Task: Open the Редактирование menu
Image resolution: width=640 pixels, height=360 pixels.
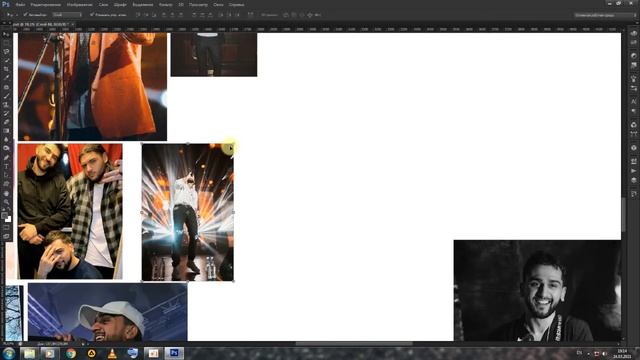Action: [x=46, y=4]
